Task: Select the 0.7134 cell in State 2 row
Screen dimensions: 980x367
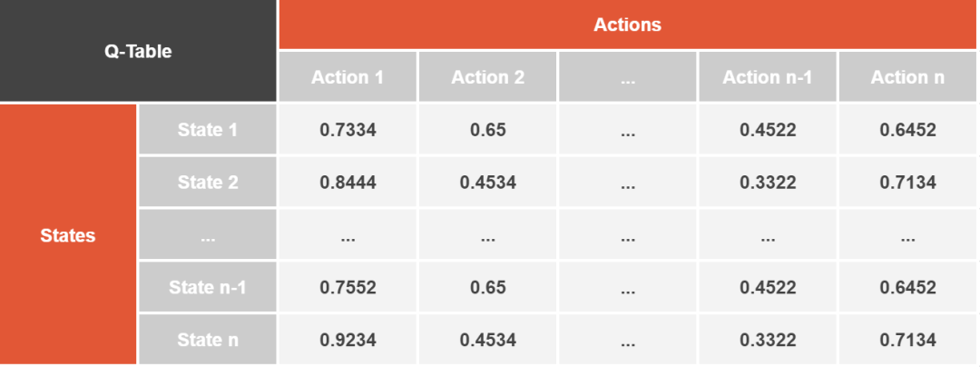Action: (907, 183)
